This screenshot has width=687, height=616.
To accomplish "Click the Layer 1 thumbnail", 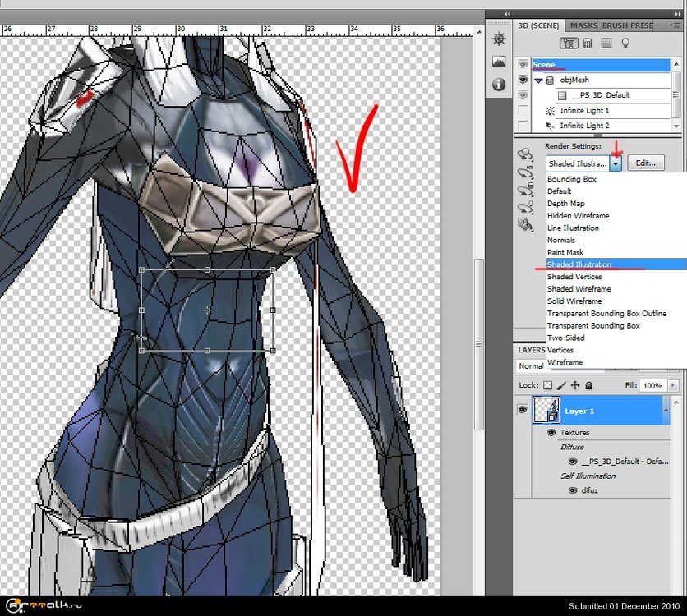I will tap(546, 410).
